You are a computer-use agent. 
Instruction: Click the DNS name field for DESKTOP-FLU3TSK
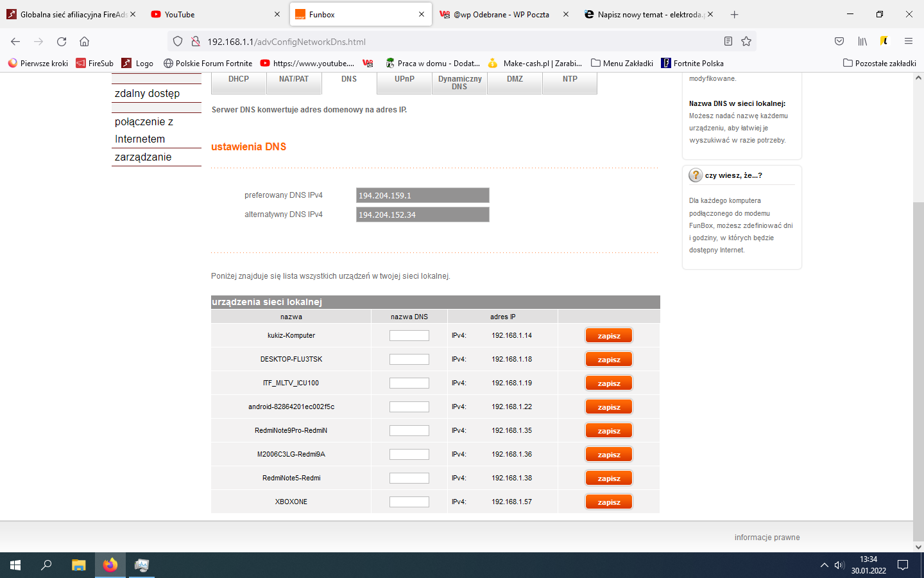pos(409,359)
